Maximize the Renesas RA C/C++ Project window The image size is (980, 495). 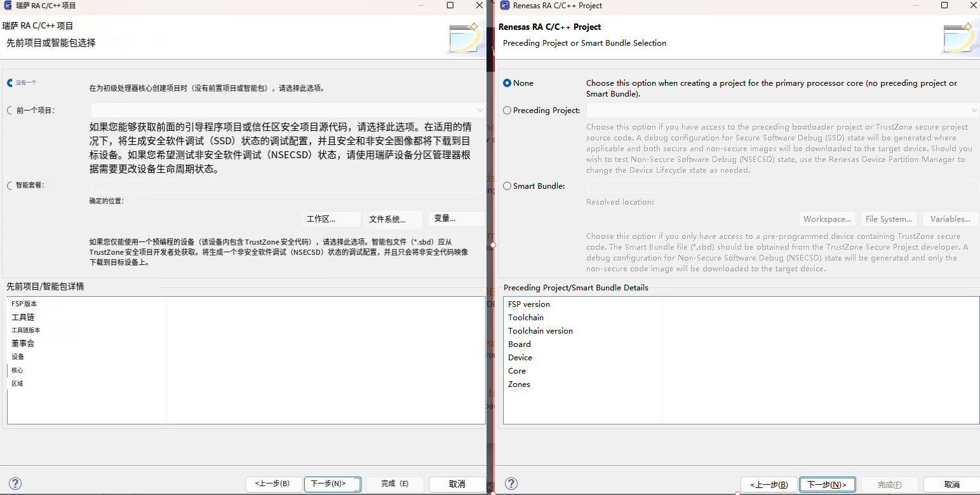pyautogui.click(x=944, y=5)
